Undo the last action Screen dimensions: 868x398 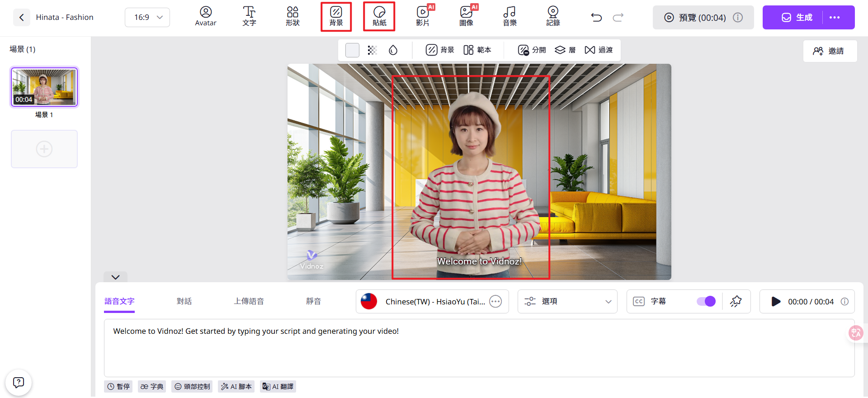click(x=596, y=17)
